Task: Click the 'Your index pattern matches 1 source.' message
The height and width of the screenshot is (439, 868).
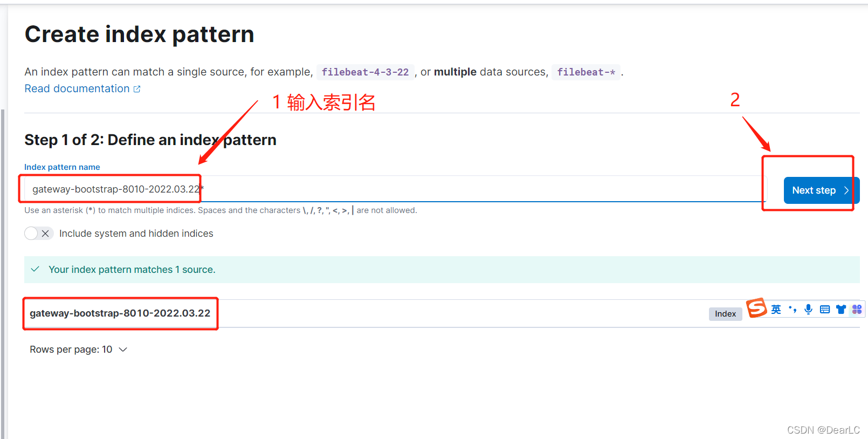Action: point(132,270)
